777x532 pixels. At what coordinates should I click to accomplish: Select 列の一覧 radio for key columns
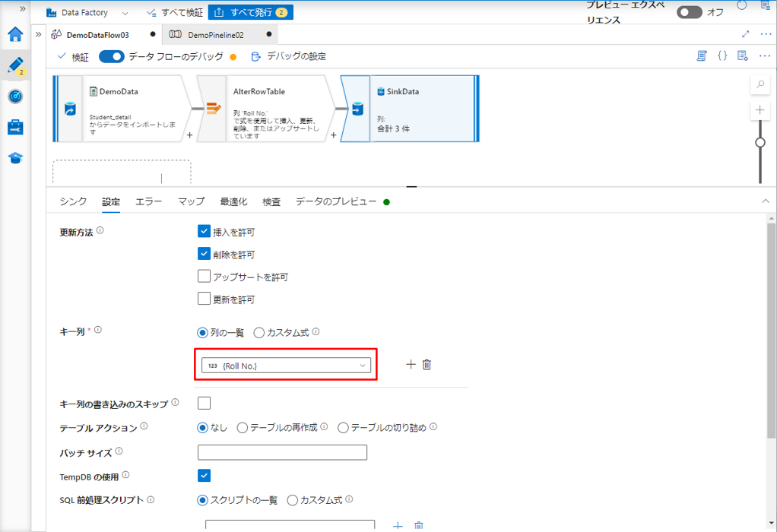[x=202, y=333]
